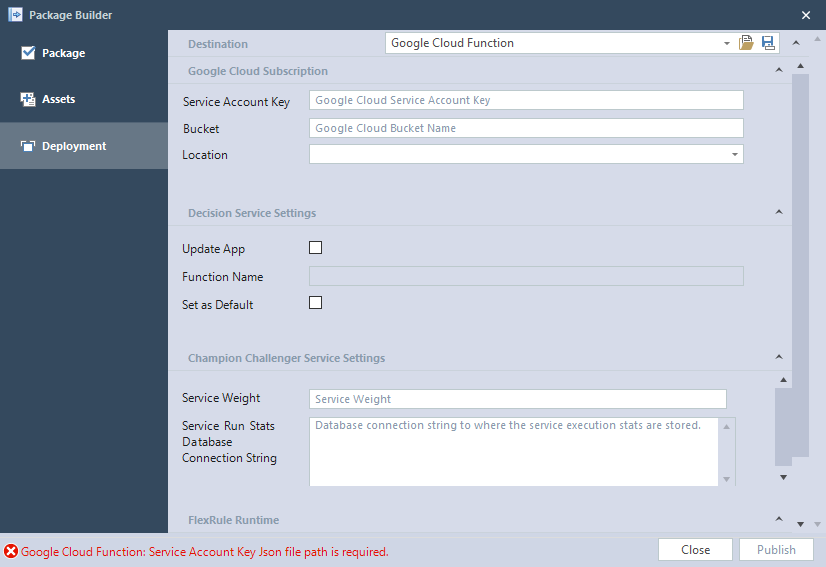Click the Package checkmark icon in sidebar
The width and height of the screenshot is (826, 567).
point(28,53)
